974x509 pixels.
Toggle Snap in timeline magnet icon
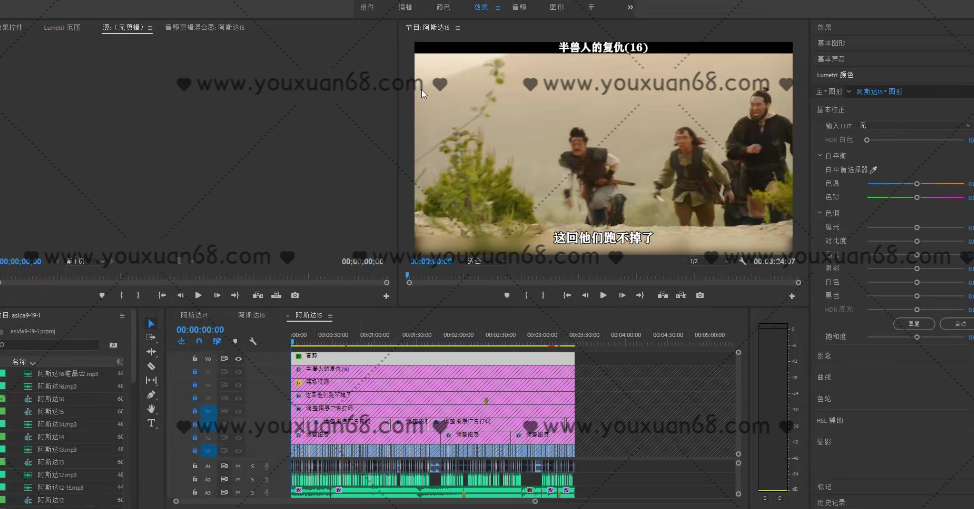point(199,341)
